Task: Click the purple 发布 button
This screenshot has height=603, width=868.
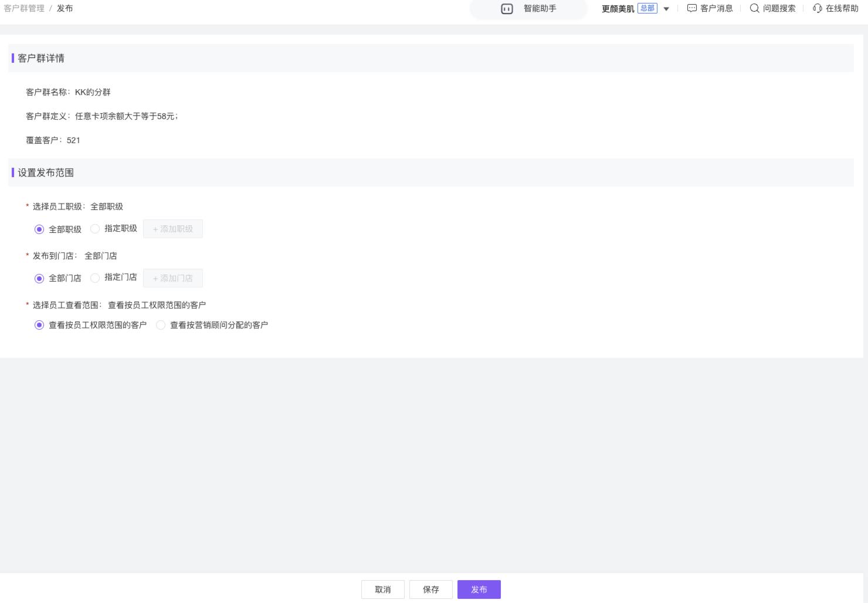Action: click(x=479, y=590)
